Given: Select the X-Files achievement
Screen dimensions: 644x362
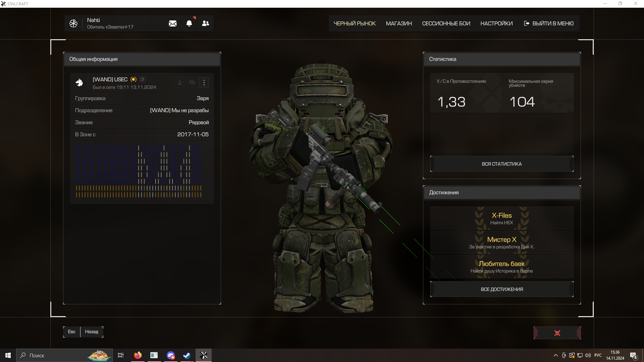Looking at the screenshot, I should [x=502, y=218].
